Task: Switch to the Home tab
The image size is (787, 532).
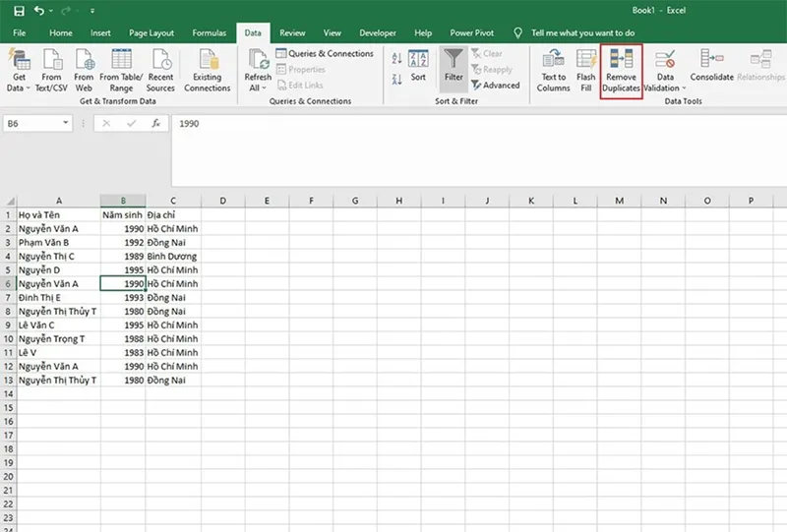Action: pyautogui.click(x=61, y=33)
